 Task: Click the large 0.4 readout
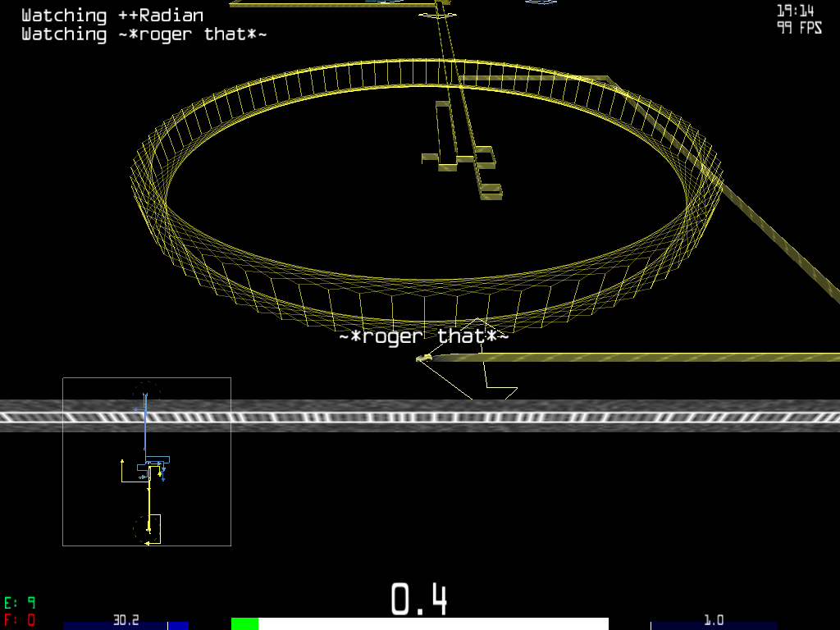click(418, 599)
